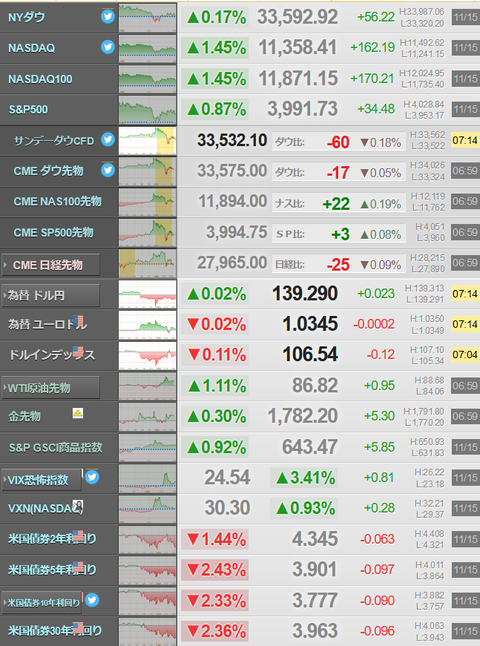Click the flag icon on 米国債券2年利回り
This screenshot has height=646, width=480.
click(x=78, y=536)
